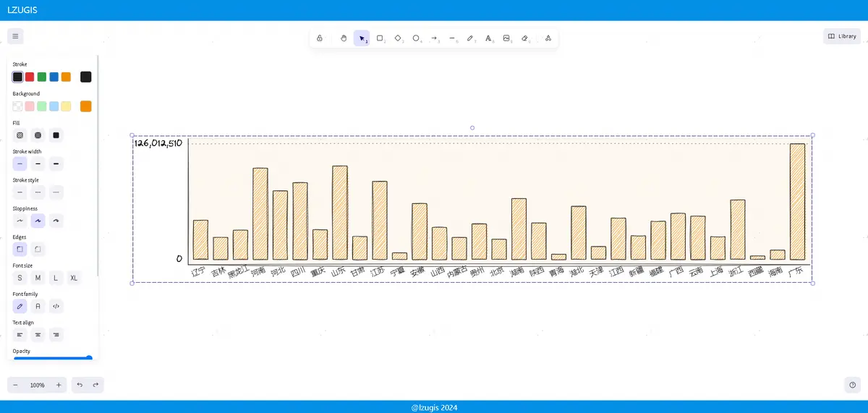The image size is (868, 413).
Task: Select the Hand panning tool
Action: point(344,38)
